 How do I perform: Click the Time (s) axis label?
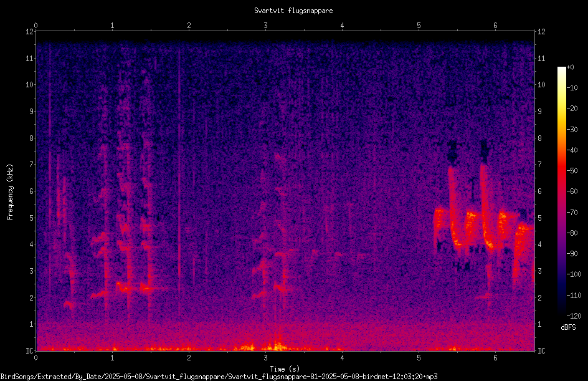[285, 369]
